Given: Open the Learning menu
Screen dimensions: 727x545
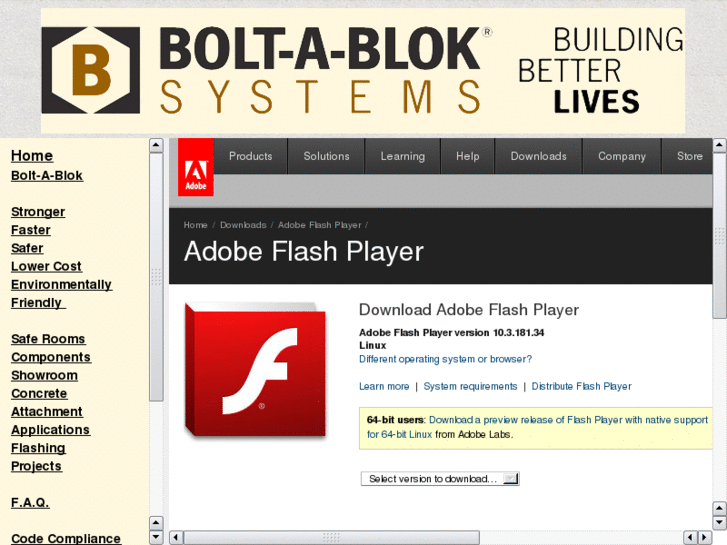Looking at the screenshot, I should 402,156.
